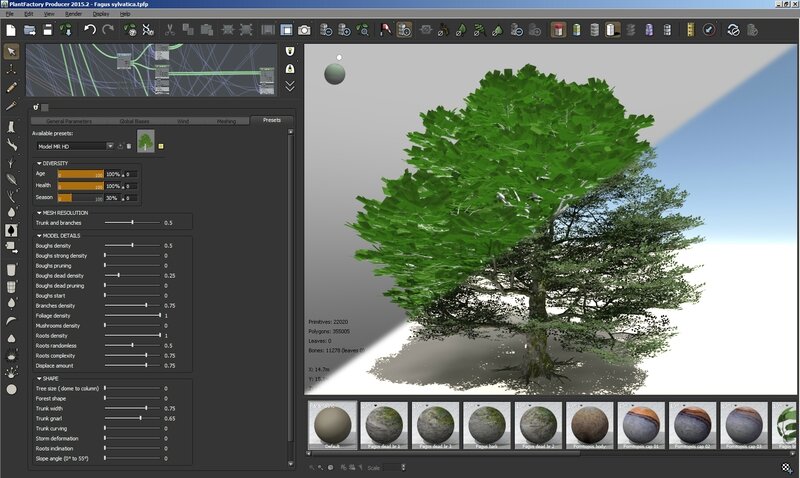Select the arrow selection tool
The image size is (800, 478).
(11, 51)
